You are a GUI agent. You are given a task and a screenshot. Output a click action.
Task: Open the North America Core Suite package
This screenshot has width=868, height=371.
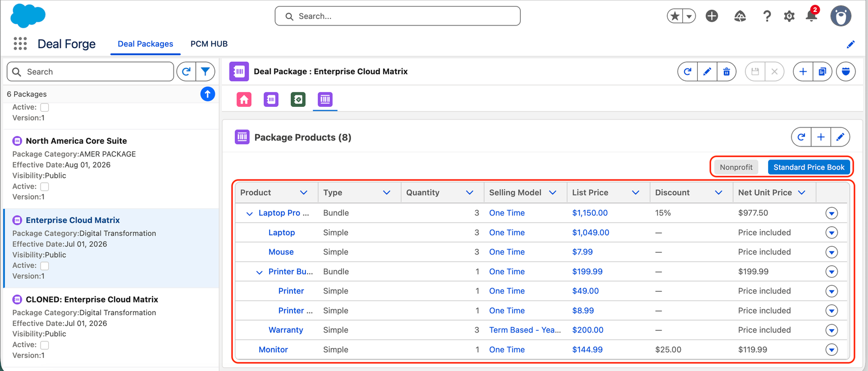point(76,141)
